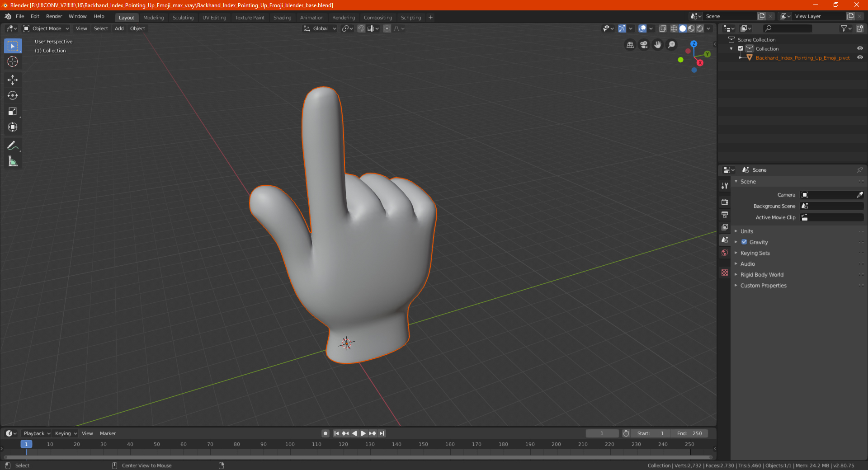Expand the Keying Sets panel
This screenshot has height=470, width=868.
[755, 253]
